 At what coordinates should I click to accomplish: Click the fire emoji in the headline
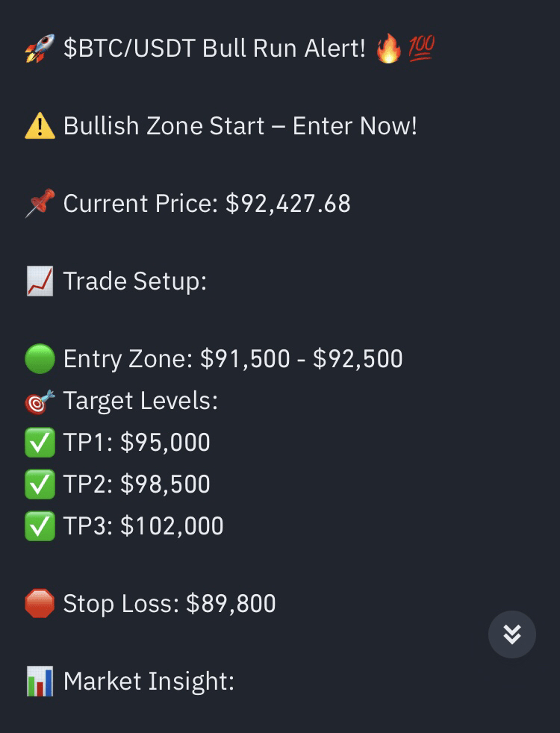[388, 49]
